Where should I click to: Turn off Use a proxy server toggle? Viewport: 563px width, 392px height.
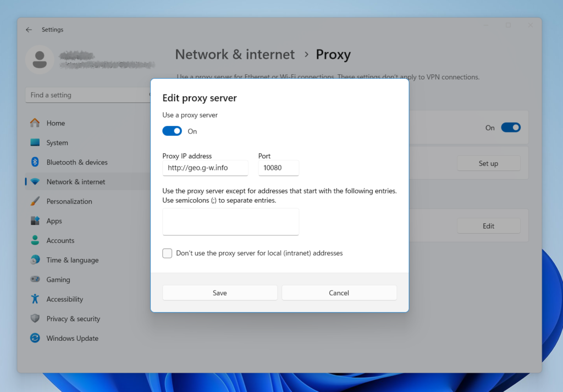172,131
